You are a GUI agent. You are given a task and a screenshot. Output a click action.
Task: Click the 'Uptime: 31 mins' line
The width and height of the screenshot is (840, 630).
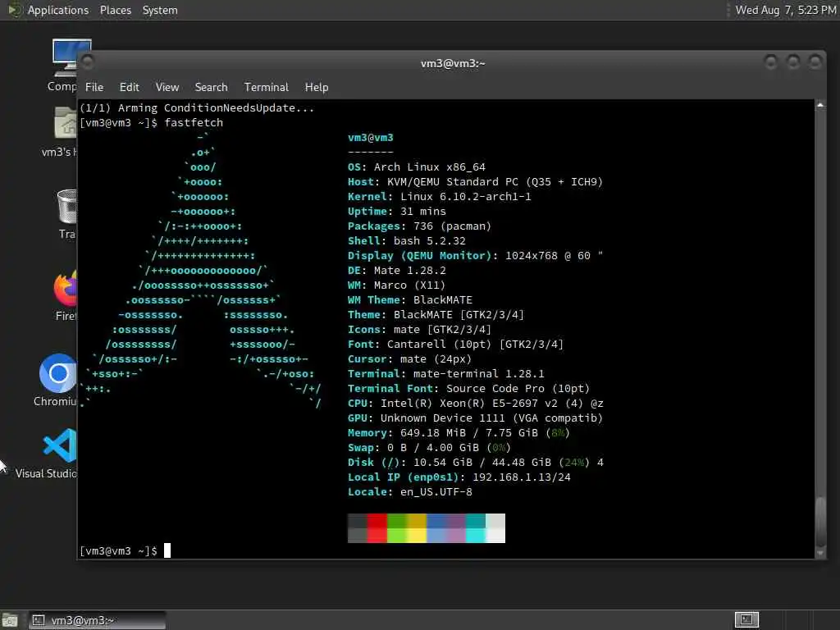pyautogui.click(x=396, y=212)
